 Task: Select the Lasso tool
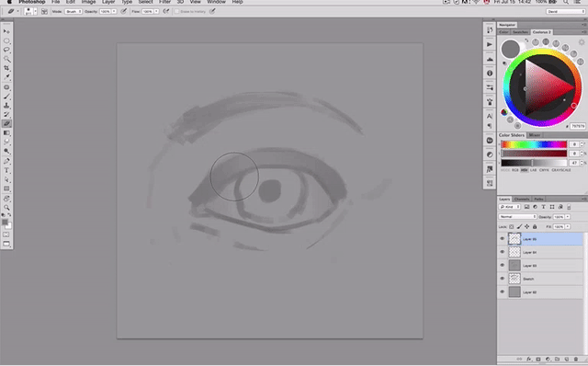click(x=6, y=50)
